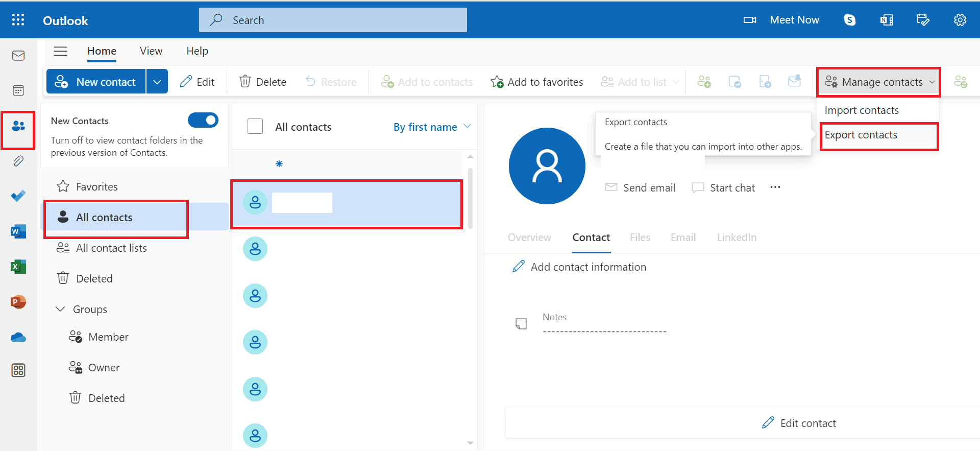Collapse the Groups section

click(60, 309)
